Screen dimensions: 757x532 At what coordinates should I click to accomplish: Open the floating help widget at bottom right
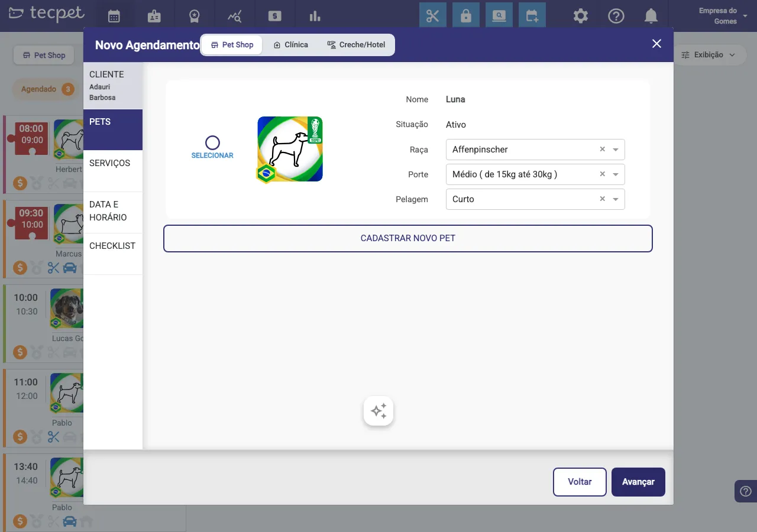(746, 491)
